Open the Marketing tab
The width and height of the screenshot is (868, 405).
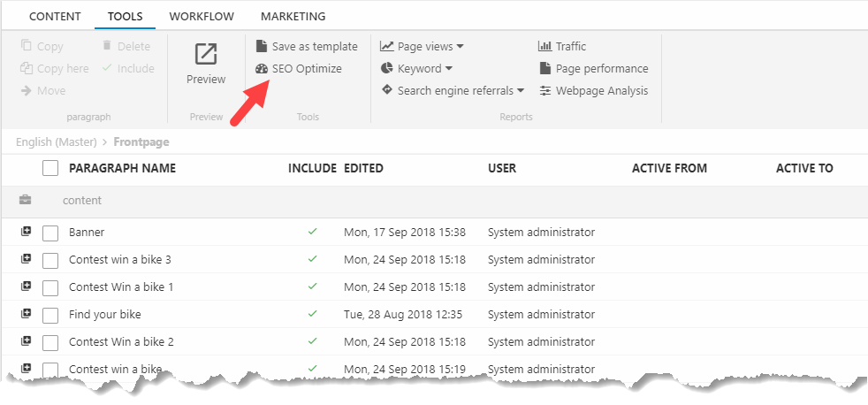293,17
